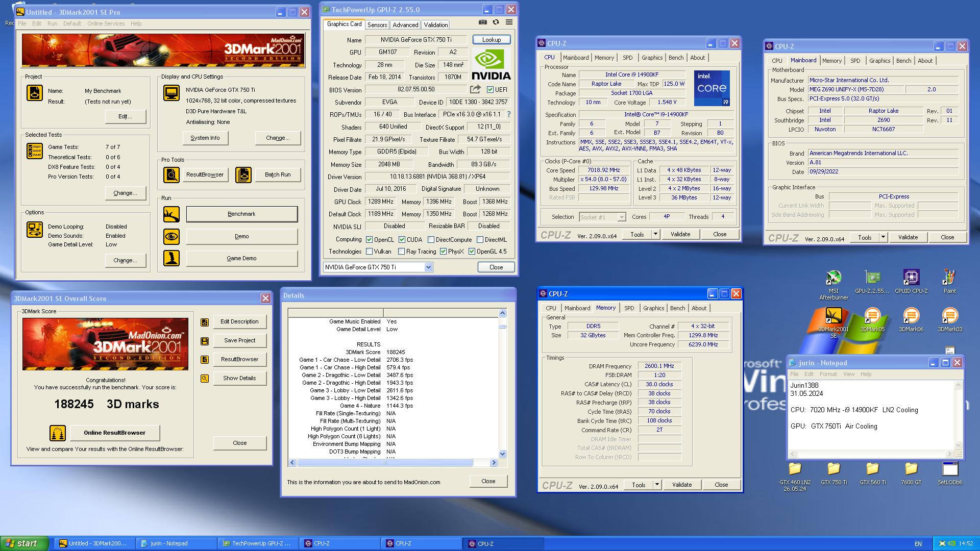Screen dimensions: 980x551
Task: Open Tools dropdown arrow in Mainboard CPU-Z window
Action: click(883, 237)
